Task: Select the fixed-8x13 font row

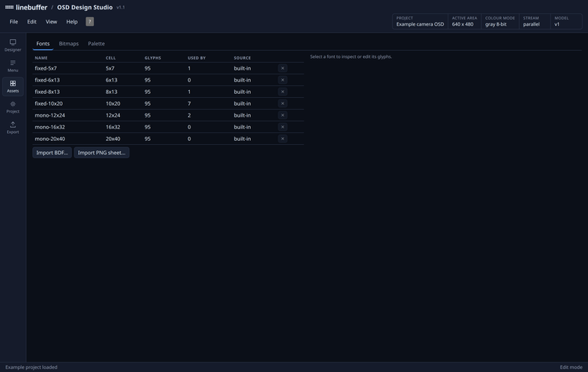Action: tap(168, 92)
